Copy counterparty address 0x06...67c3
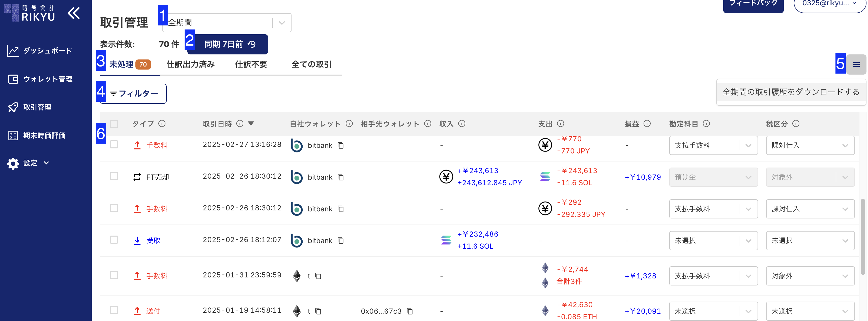The image size is (868, 321). pos(409,311)
